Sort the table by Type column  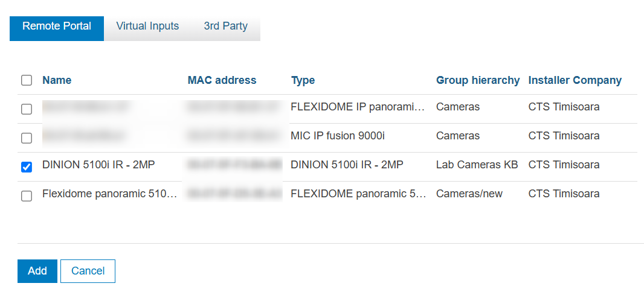pos(303,80)
